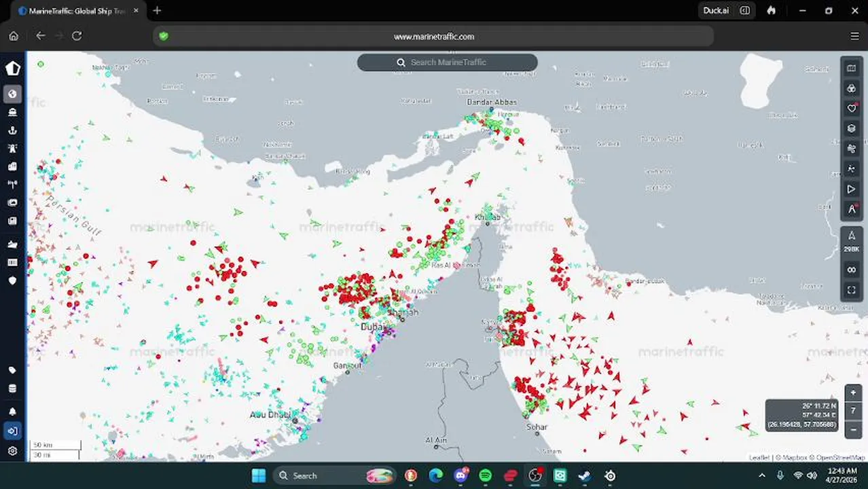The height and width of the screenshot is (489, 868).
Task: Open the database stack sidebar icon
Action: (12, 388)
